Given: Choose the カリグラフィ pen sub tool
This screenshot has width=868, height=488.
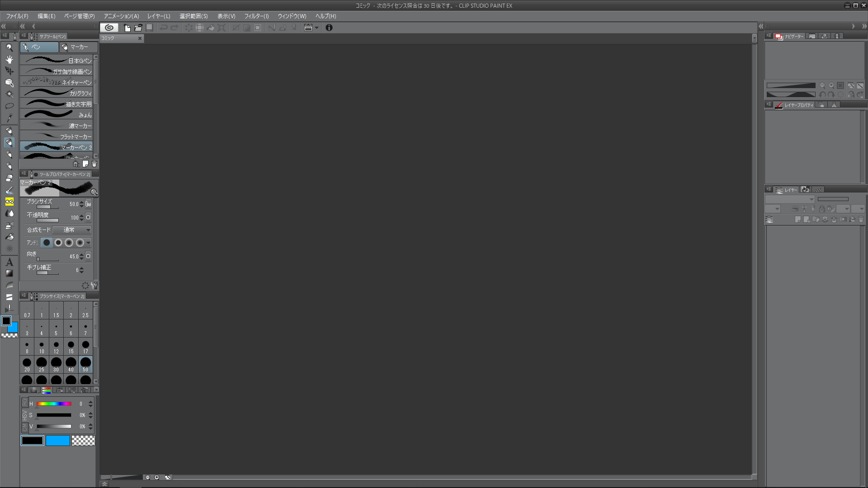Looking at the screenshot, I should (57, 93).
